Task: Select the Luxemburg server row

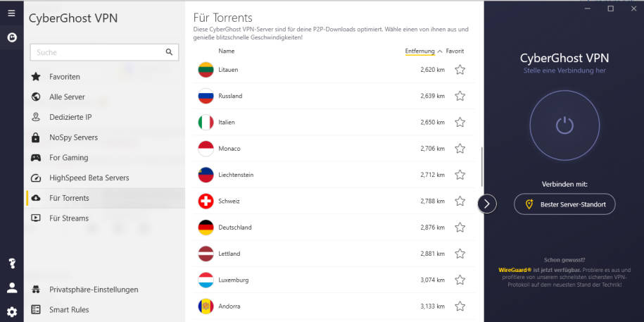Action: (x=334, y=280)
